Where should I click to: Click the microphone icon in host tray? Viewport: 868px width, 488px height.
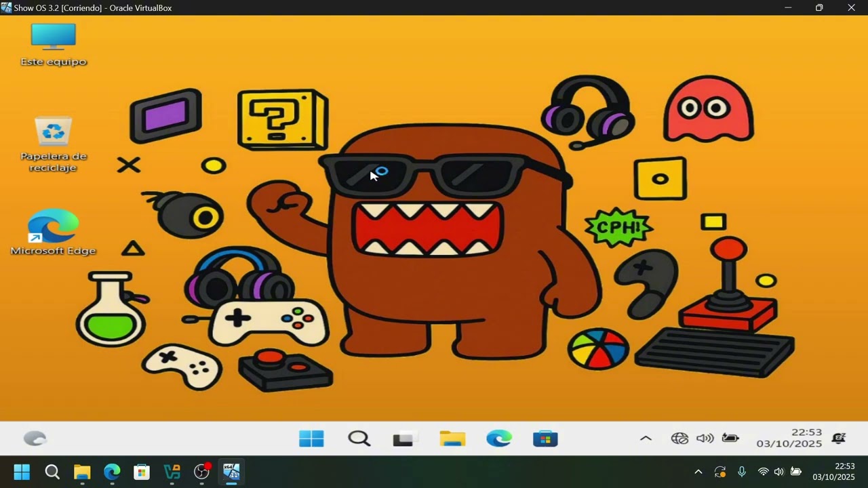[742, 472]
